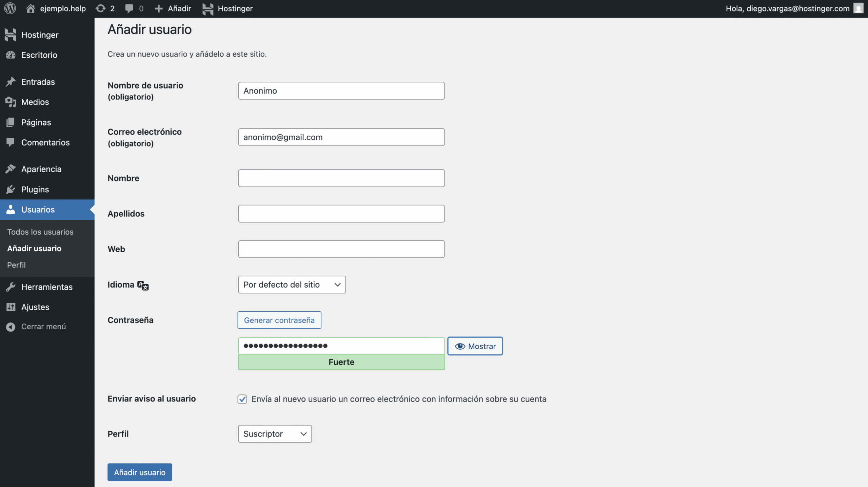Click the Fuerte password strength bar
Screen dimensions: 868x487
click(341, 362)
